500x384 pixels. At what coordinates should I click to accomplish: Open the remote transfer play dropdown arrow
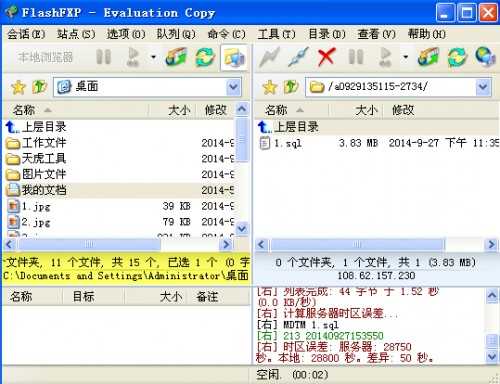click(x=405, y=57)
